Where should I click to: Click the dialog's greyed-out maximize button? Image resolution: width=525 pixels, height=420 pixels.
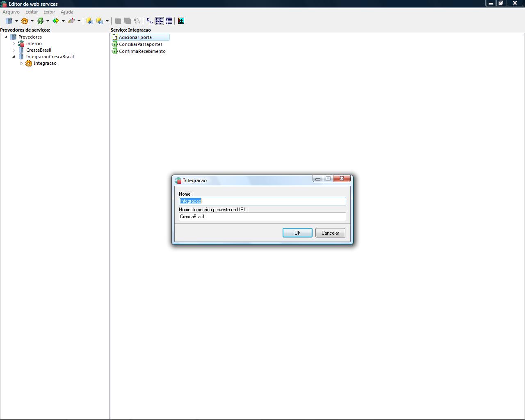328,178
